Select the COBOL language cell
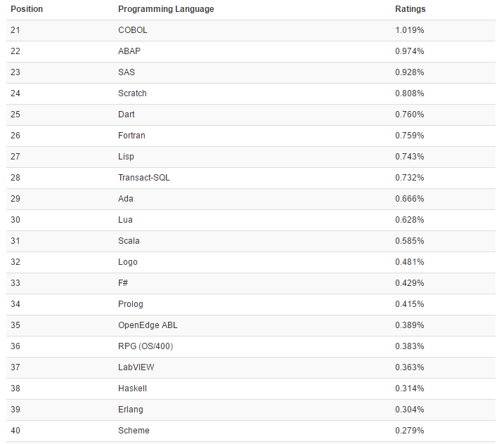 point(133,30)
